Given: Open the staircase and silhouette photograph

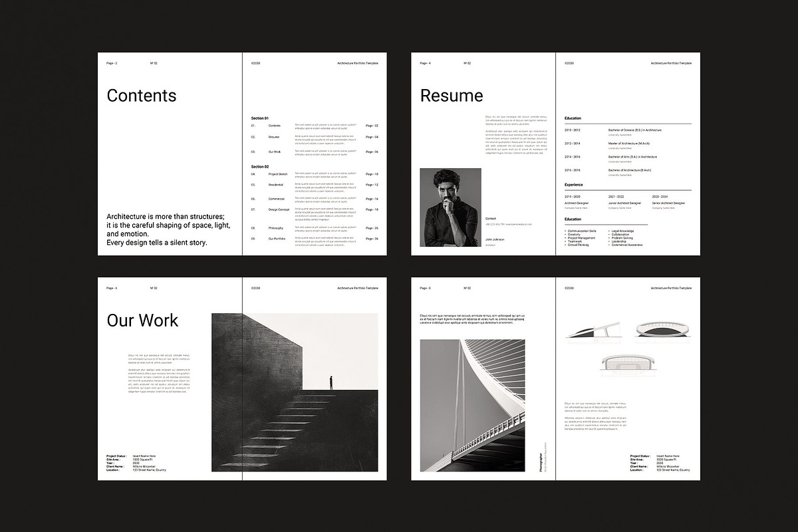Looking at the screenshot, I should point(295,392).
